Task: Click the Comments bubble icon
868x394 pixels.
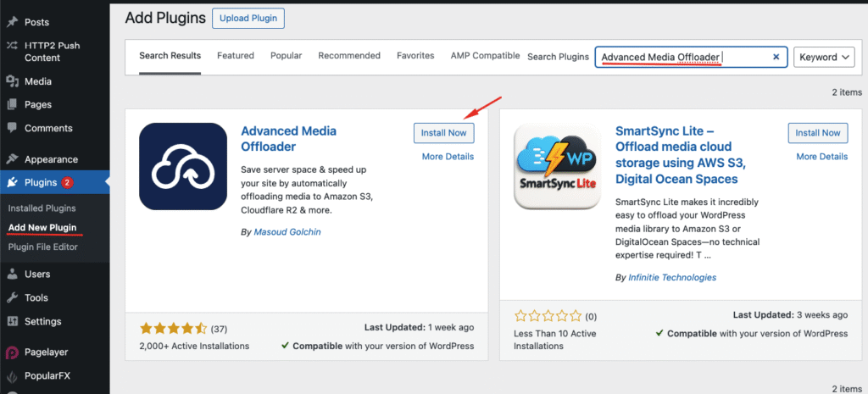Action: coord(12,128)
